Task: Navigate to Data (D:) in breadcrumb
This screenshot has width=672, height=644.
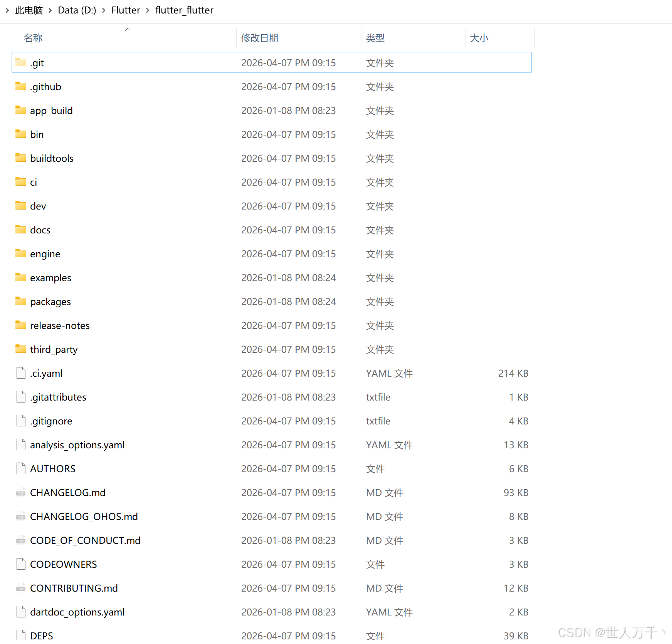Action: point(77,10)
